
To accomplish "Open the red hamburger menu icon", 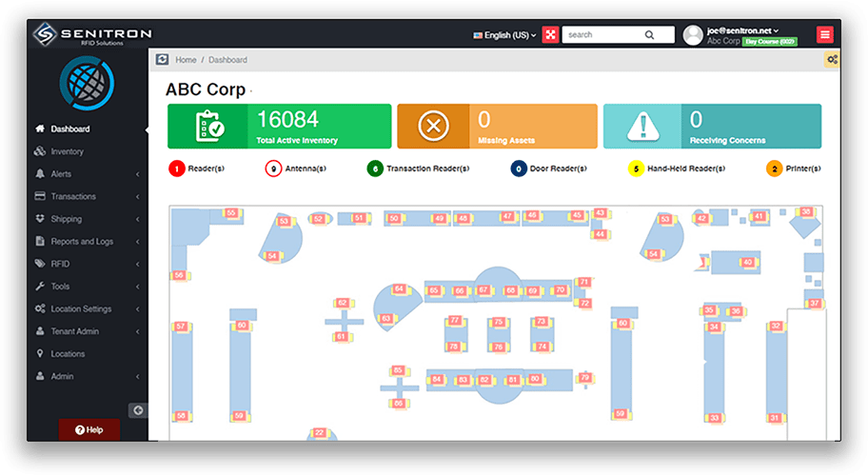I will click(824, 35).
